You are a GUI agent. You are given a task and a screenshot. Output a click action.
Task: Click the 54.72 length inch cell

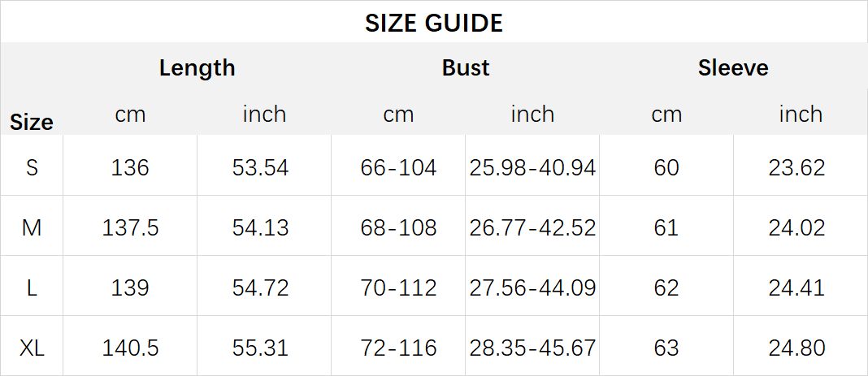(x=260, y=288)
